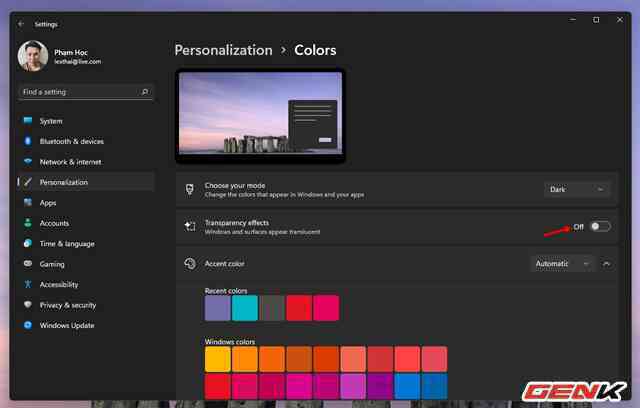Click the Pham Hoc account name
The height and width of the screenshot is (408, 640).
coord(71,52)
